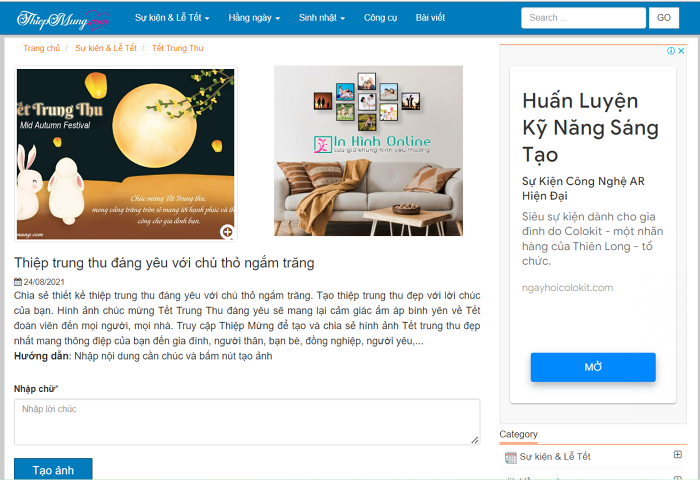Expand the Sự kiện & Lễ Tết category plus icon

[677, 455]
